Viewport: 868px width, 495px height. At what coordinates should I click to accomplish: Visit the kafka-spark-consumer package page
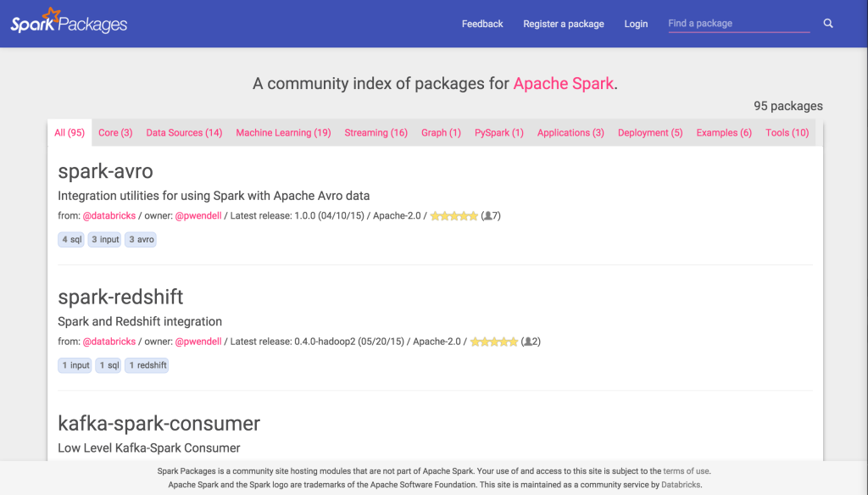point(159,423)
